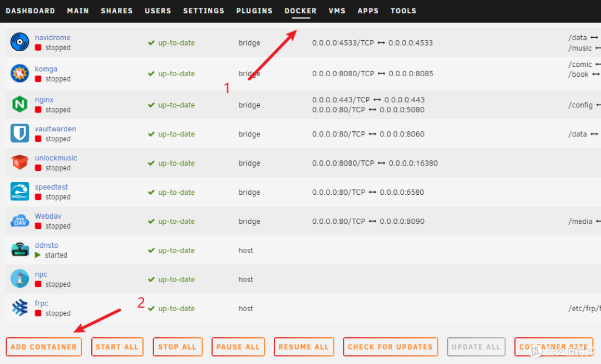Screen dimensions: 601x364
Task: Click CHECK FOR UPDATES
Action: coord(390,346)
